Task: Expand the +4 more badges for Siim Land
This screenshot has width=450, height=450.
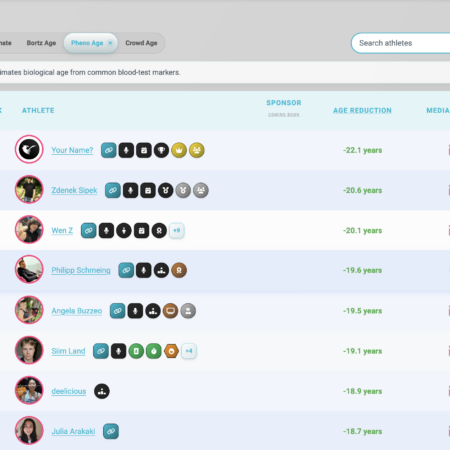Action: [189, 351]
